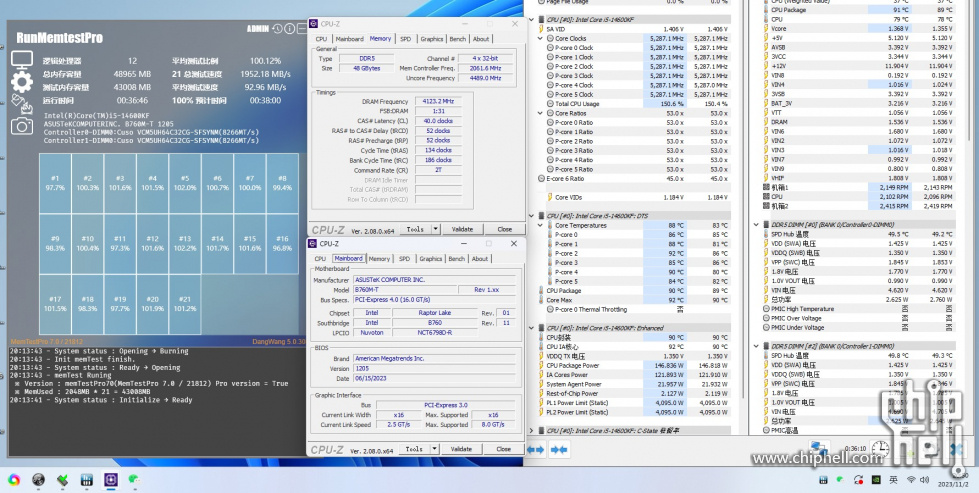Open the colorful circle app in taskbar

(x=14, y=479)
